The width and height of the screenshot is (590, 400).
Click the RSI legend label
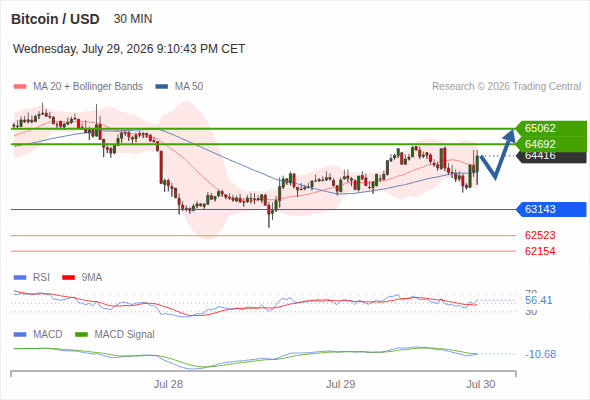point(41,278)
